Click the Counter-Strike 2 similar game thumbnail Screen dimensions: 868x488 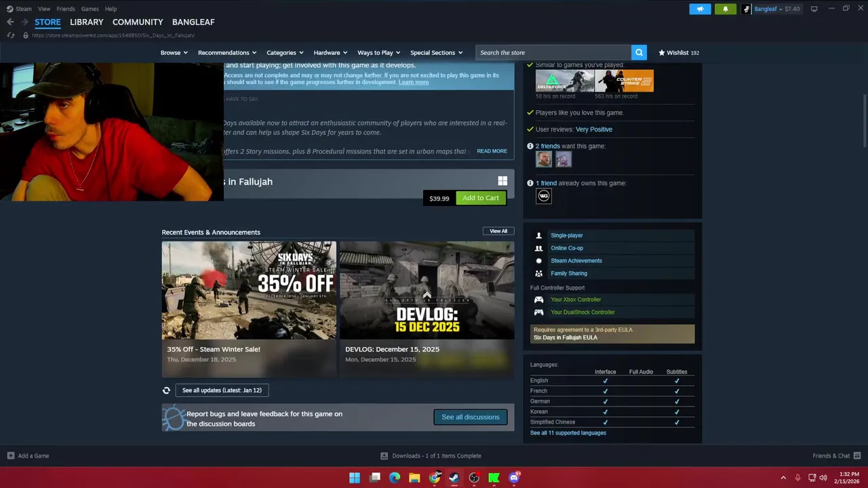625,81
